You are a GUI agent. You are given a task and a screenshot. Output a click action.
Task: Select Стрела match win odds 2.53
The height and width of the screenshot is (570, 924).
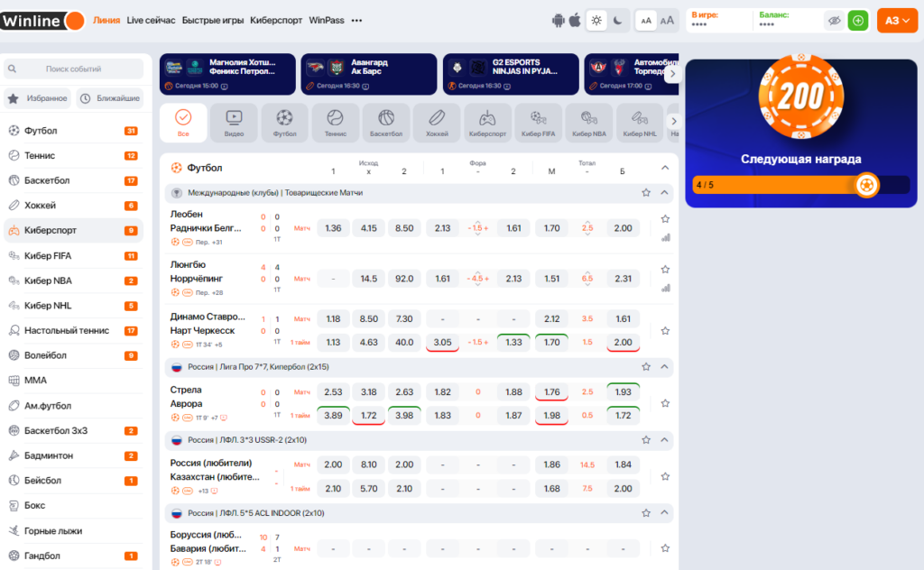(333, 391)
